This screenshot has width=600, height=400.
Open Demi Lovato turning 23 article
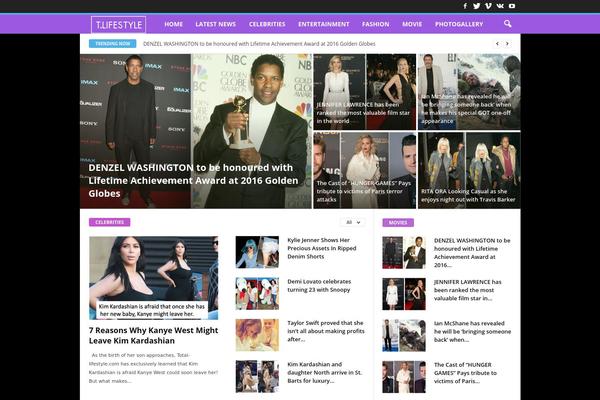pos(319,286)
